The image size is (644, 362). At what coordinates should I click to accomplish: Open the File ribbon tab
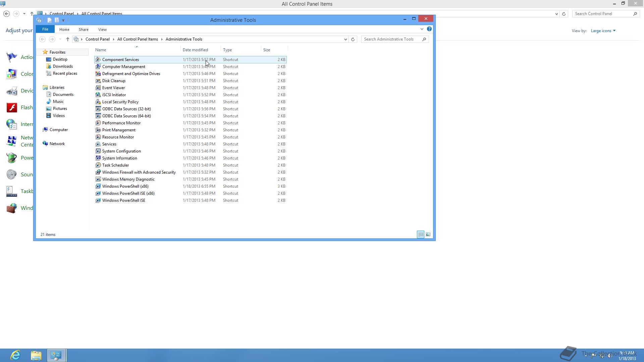(x=45, y=29)
